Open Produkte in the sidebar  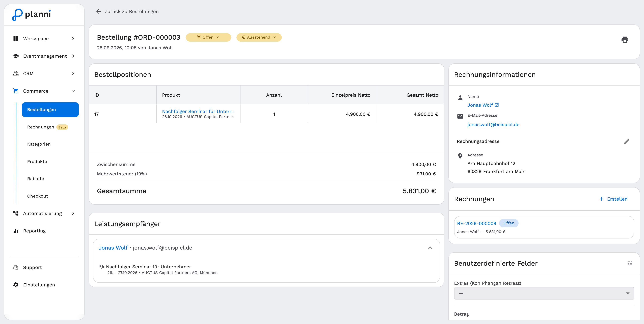click(37, 161)
